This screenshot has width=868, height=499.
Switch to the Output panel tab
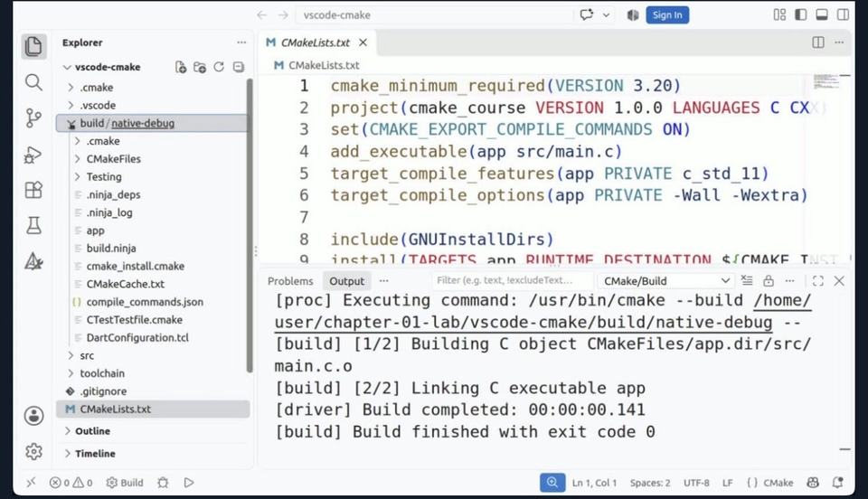click(x=347, y=281)
